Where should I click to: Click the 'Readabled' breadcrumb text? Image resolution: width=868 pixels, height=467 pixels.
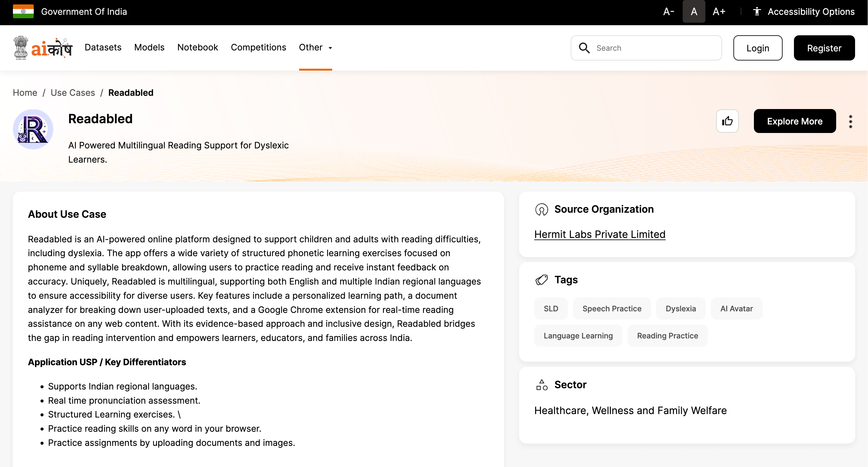coord(131,93)
